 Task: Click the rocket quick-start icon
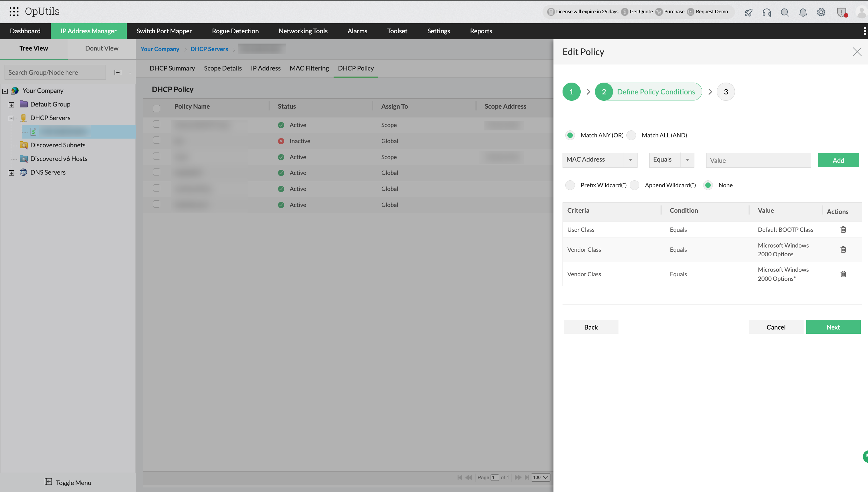click(748, 12)
